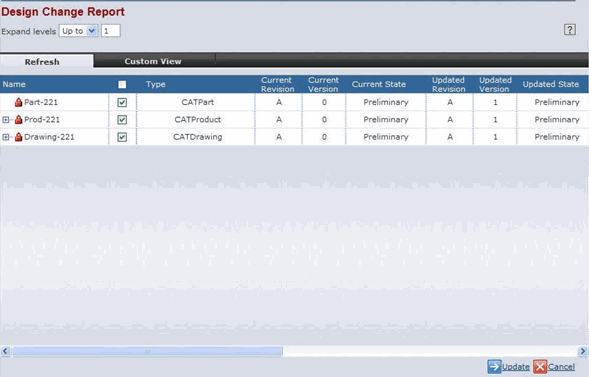Click the lock icon beside Drawing-221
The image size is (589, 377).
click(18, 137)
